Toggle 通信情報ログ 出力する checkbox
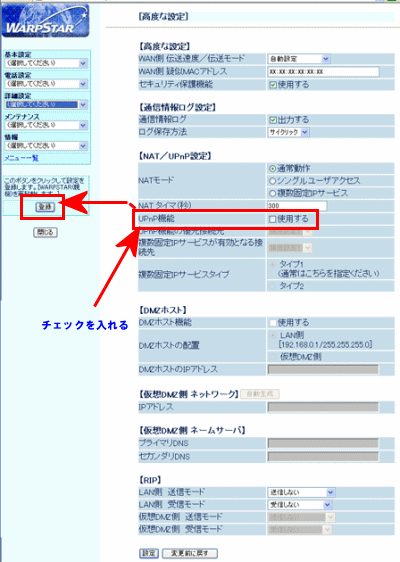Image resolution: width=400 pixels, height=562 pixels. (273, 120)
